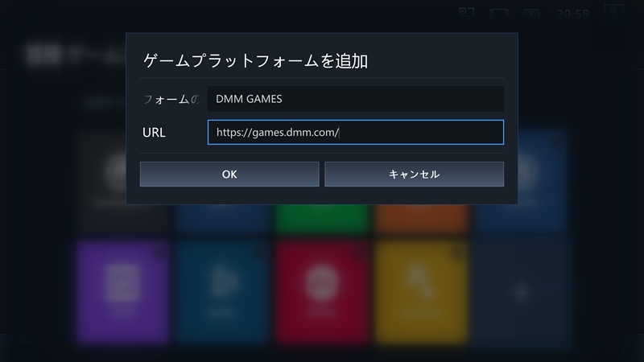Click the purple platform tile in background
This screenshot has width=644, height=362.
(123, 292)
